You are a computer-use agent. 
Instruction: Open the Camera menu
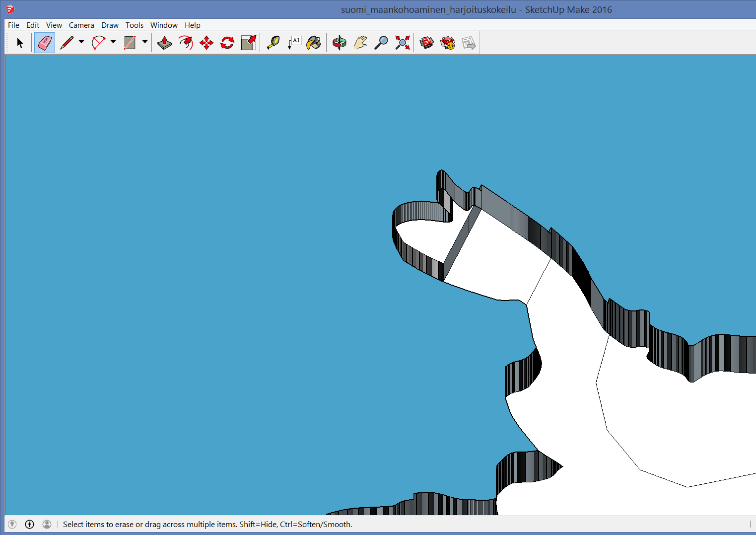81,25
